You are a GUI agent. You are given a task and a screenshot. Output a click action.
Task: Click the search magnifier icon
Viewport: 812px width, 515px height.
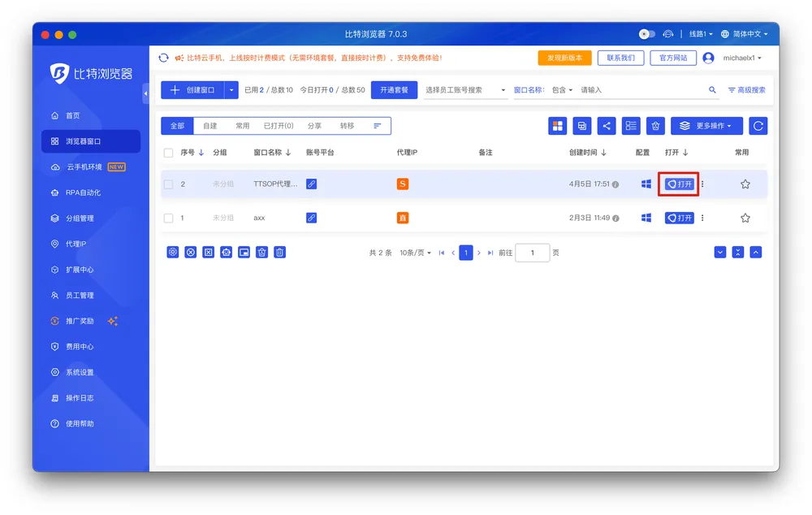pyautogui.click(x=712, y=90)
